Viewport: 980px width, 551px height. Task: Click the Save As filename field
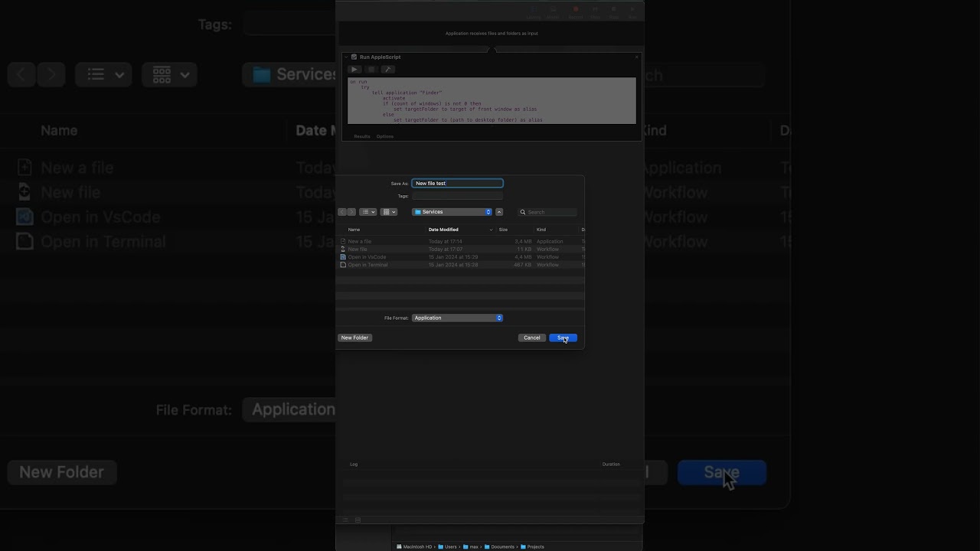point(457,183)
